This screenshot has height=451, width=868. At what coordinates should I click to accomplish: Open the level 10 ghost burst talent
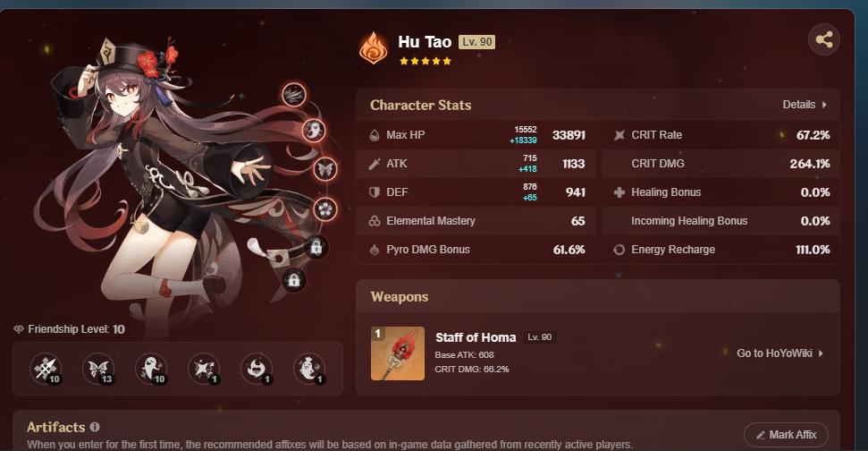(x=151, y=369)
